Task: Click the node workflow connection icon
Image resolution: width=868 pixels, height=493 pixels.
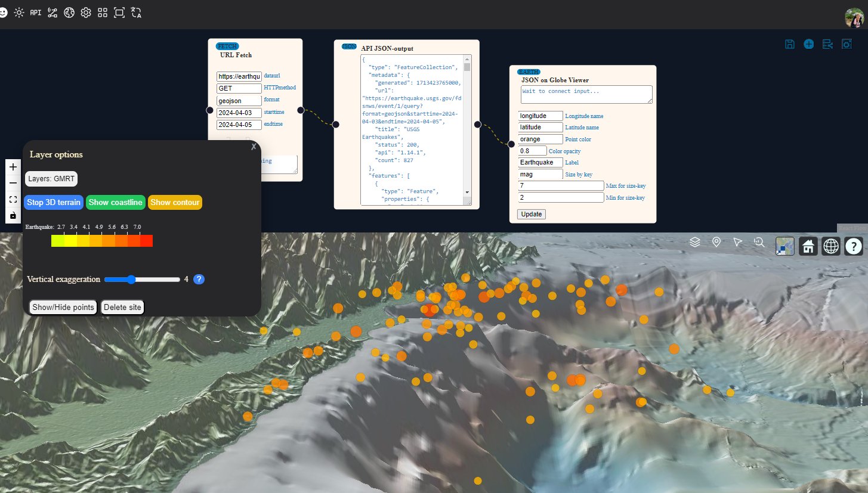Action: pyautogui.click(x=52, y=12)
